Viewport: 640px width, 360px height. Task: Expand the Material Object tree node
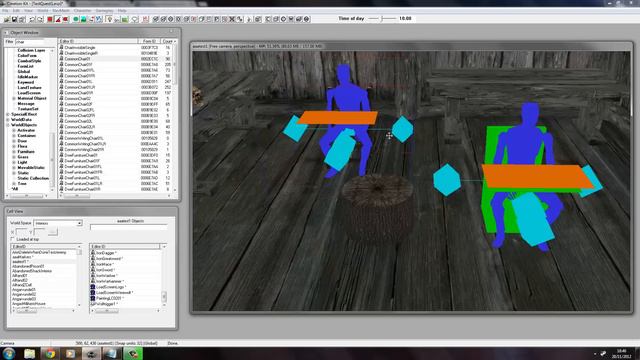coord(14,98)
